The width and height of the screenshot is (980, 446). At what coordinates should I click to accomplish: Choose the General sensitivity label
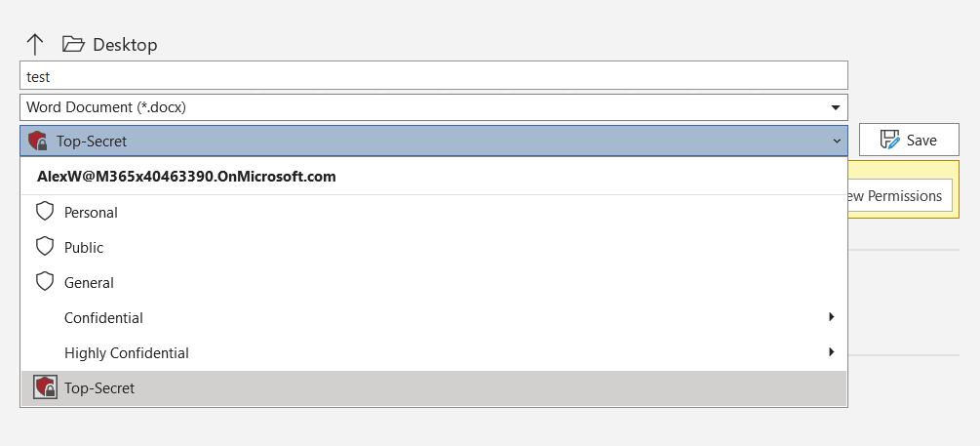434,283
